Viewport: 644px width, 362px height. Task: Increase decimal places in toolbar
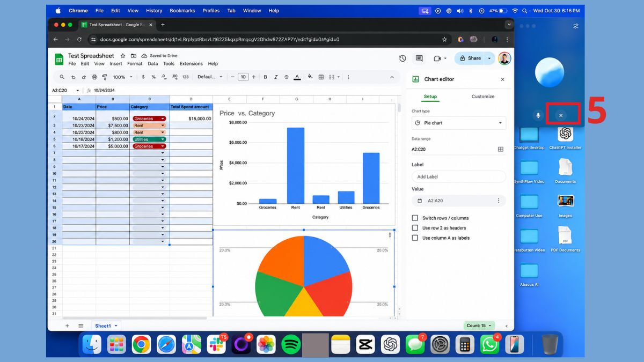174,77
